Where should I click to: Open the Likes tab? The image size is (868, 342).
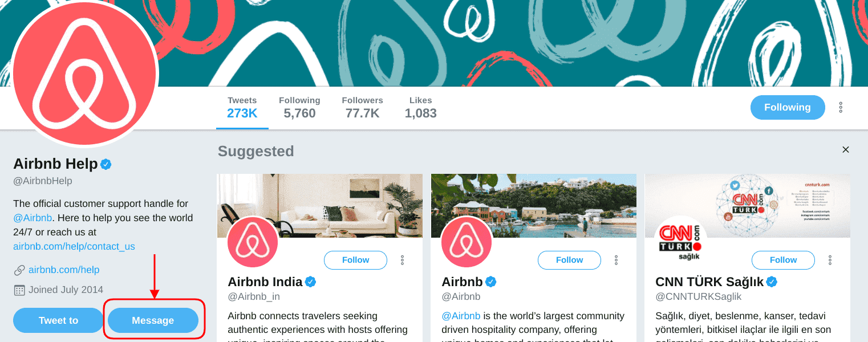tap(420, 107)
